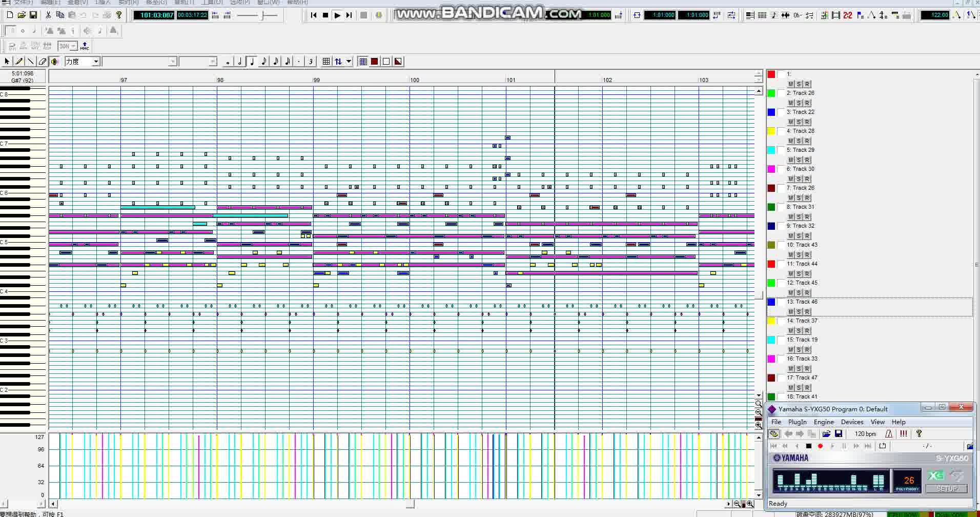Click the cyan swatch of 5: Track 29
980x517 pixels.
point(771,150)
